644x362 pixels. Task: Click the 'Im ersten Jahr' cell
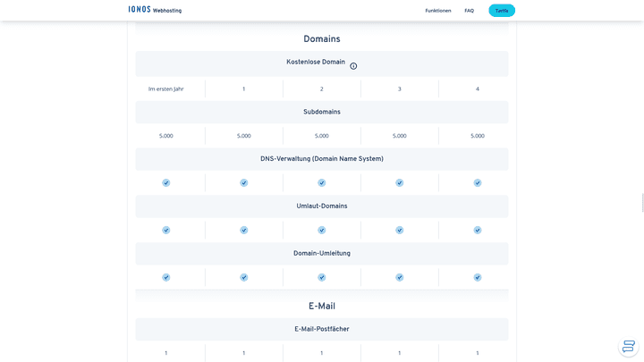(166, 88)
